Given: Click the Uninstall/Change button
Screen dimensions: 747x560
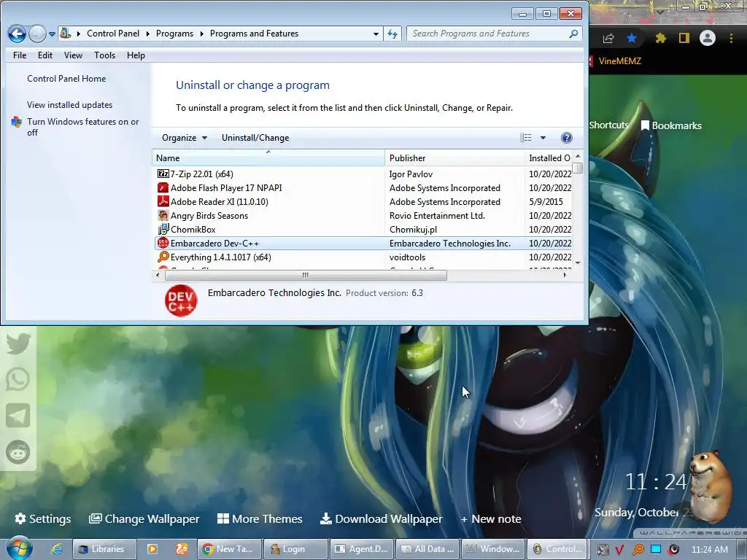Looking at the screenshot, I should (255, 138).
